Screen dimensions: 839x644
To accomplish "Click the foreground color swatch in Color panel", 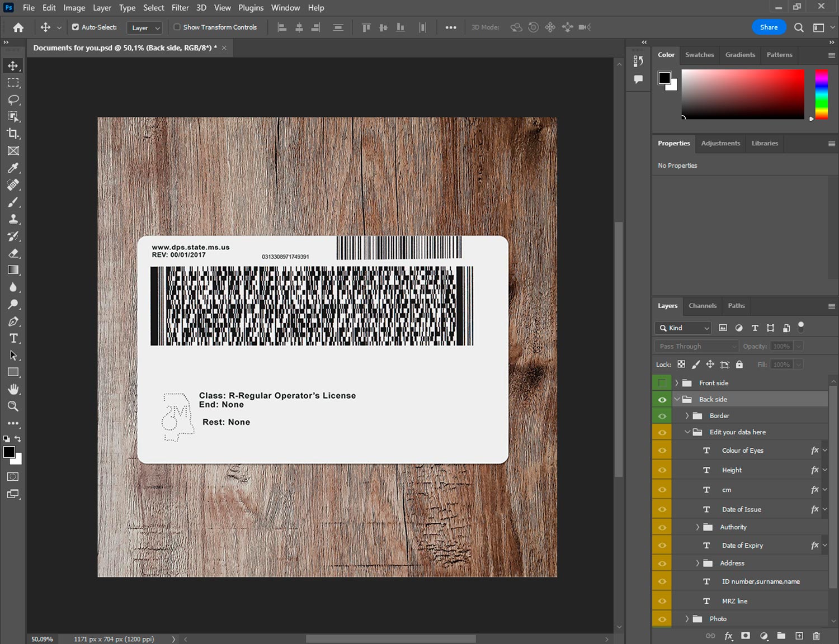I will point(664,78).
